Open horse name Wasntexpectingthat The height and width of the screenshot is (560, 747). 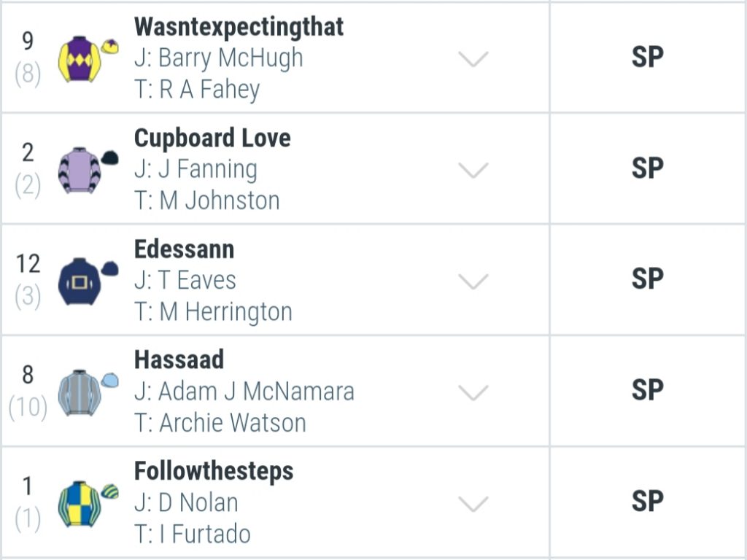pos(239,27)
